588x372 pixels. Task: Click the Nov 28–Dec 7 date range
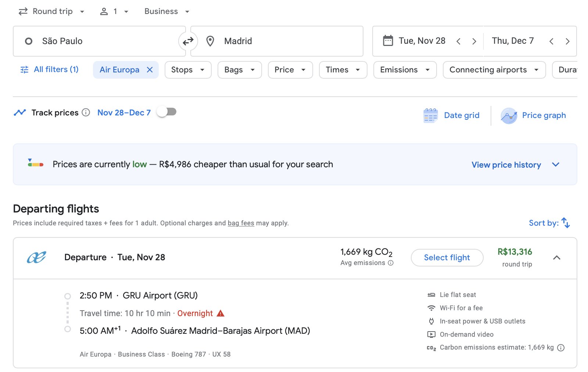tap(124, 112)
